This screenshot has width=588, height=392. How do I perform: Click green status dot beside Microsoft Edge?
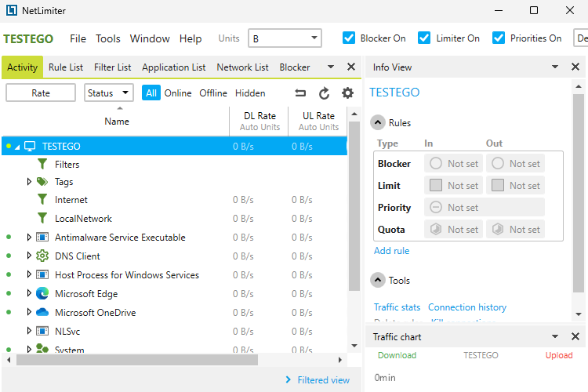(x=9, y=293)
